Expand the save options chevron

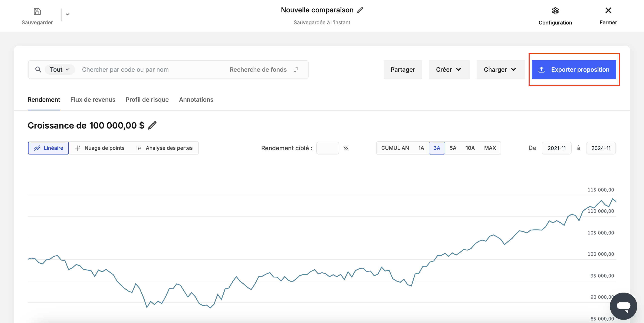click(x=68, y=14)
